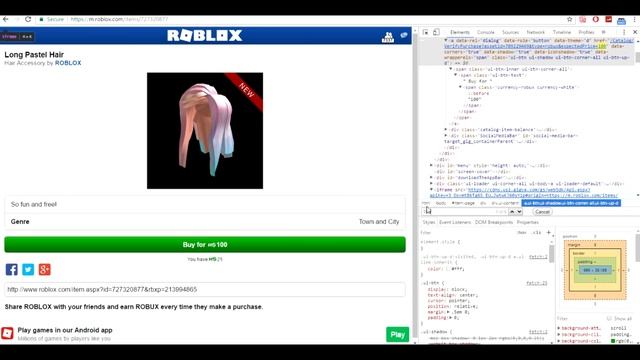Bookmark this page with the star icon
This screenshot has width=640, height=360.
(x=570, y=19)
